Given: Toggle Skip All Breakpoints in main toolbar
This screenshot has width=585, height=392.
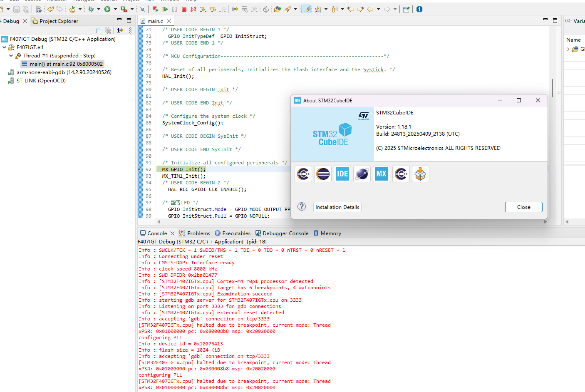Looking at the screenshot, I should pos(143,9).
